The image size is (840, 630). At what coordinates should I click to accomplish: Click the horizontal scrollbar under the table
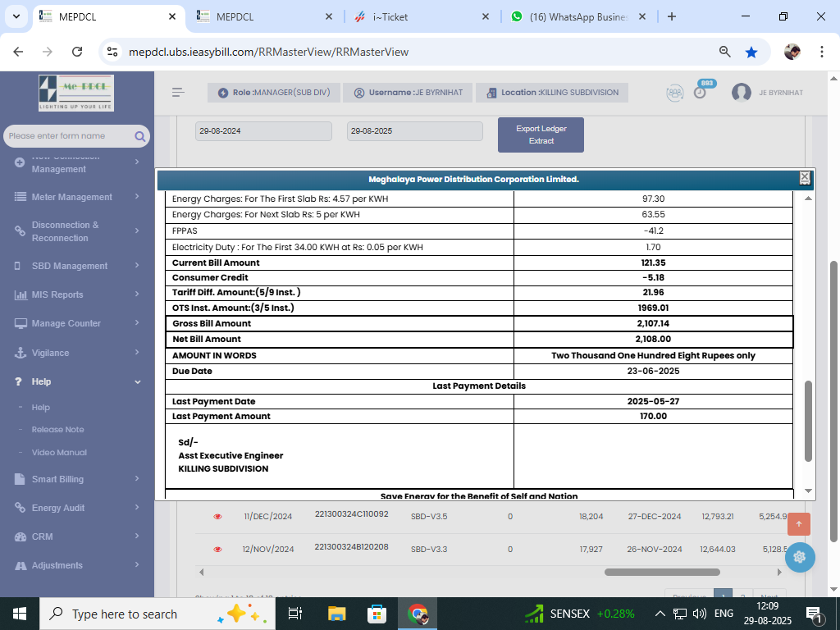[661, 573]
